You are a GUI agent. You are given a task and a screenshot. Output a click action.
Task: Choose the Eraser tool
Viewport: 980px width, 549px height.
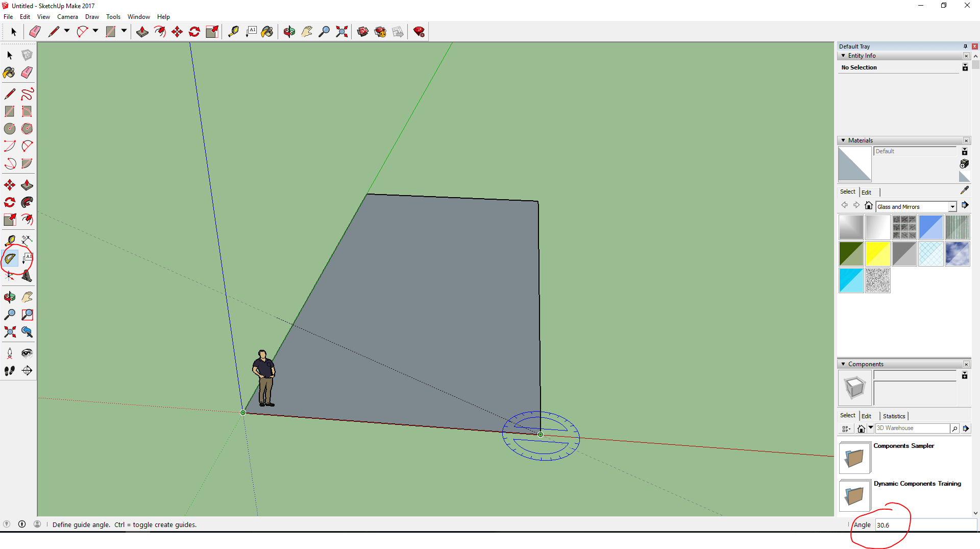[x=35, y=32]
